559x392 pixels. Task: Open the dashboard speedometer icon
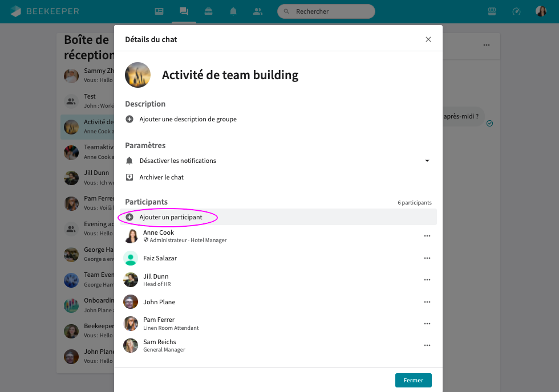point(516,11)
